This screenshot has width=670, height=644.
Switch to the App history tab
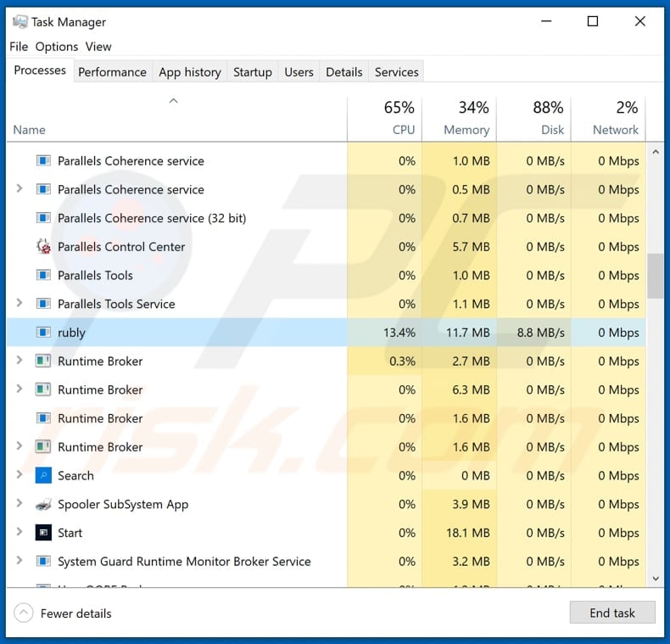click(190, 72)
